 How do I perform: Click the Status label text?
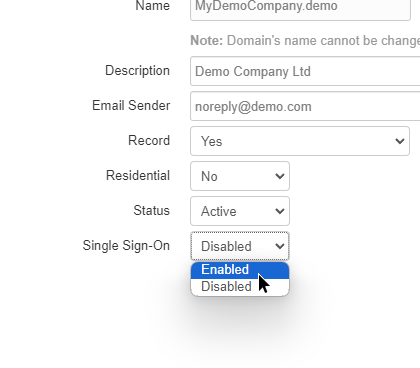point(152,210)
